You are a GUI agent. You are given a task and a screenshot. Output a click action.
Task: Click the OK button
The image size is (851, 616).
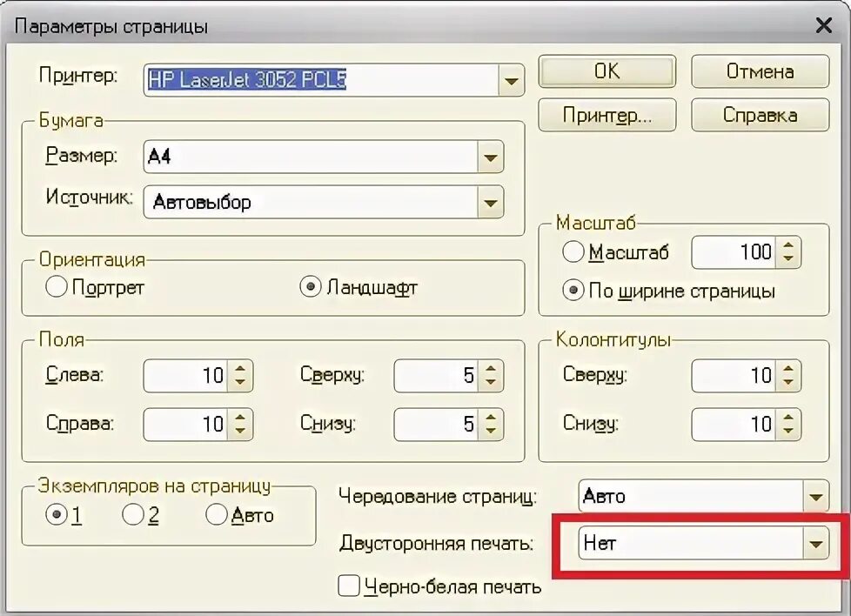[606, 71]
